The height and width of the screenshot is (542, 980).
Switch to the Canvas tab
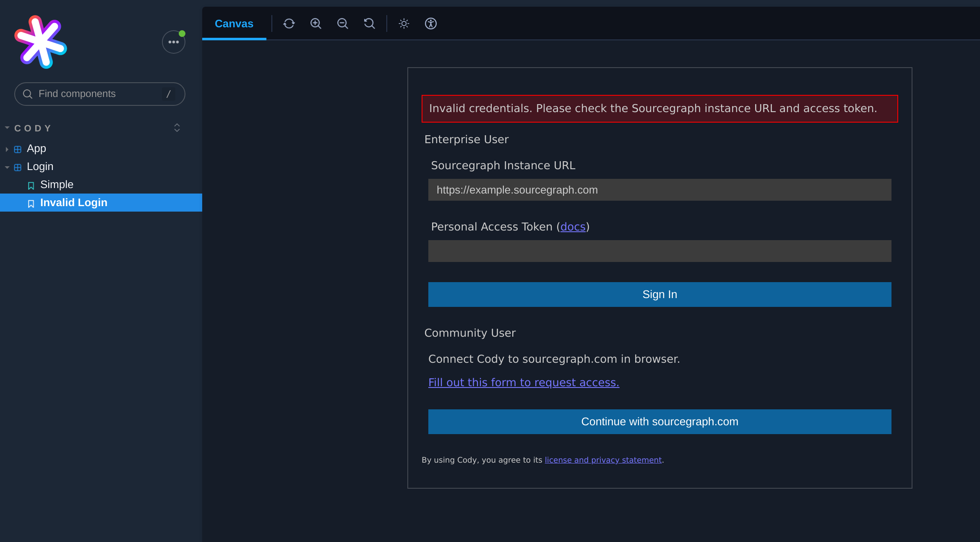pos(234,24)
